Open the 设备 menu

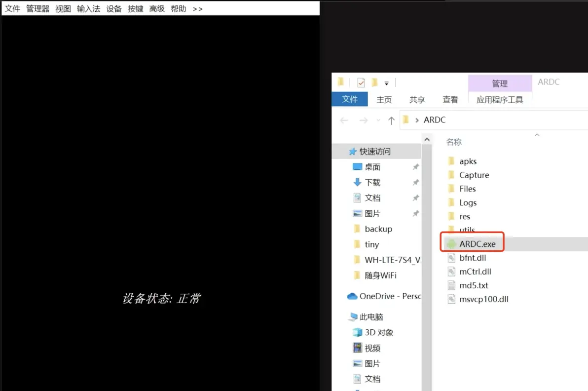point(114,9)
